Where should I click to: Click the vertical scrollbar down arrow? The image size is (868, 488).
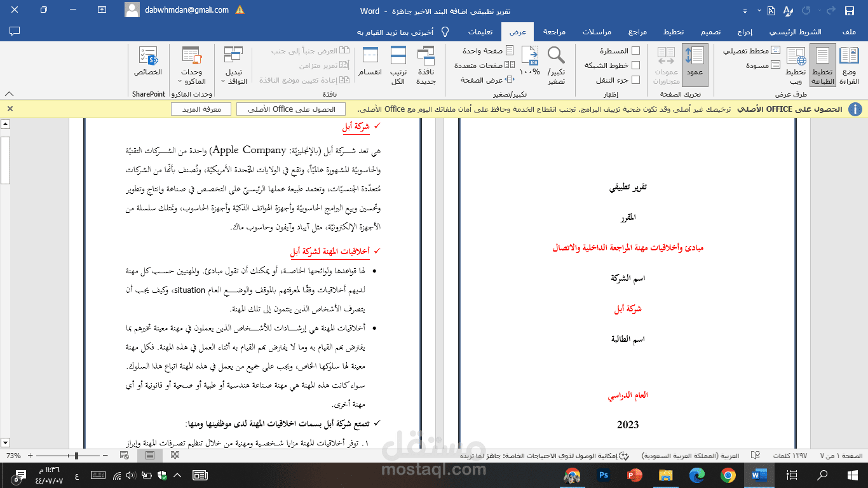click(6, 442)
